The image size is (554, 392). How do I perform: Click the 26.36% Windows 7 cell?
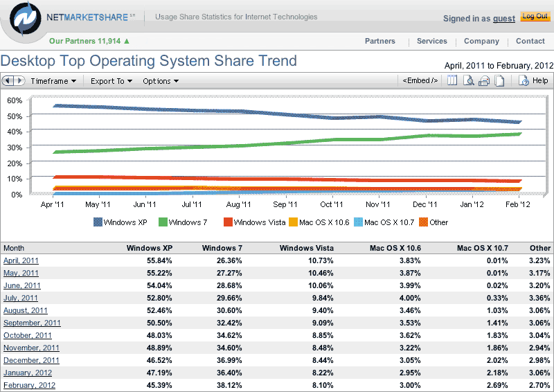[x=229, y=260]
